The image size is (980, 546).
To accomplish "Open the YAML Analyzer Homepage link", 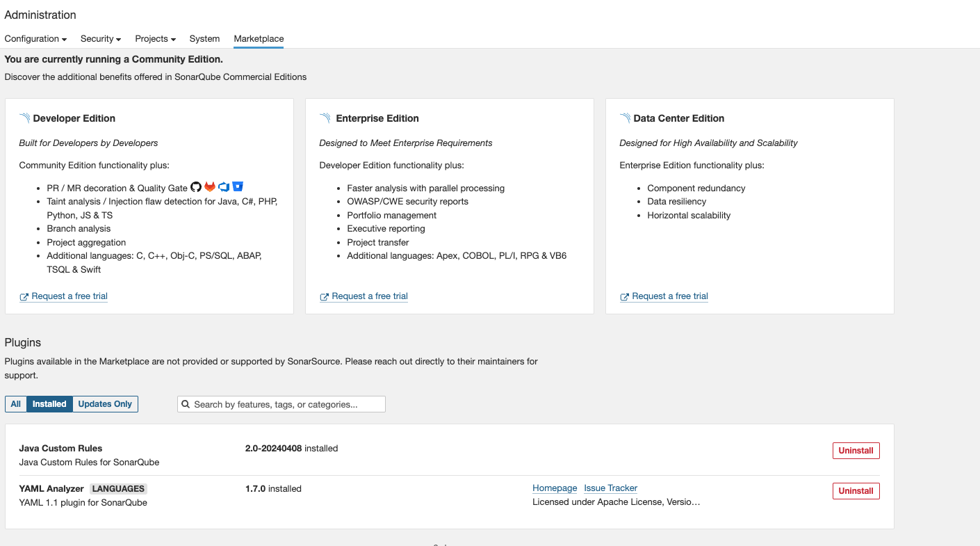I will tap(555, 488).
